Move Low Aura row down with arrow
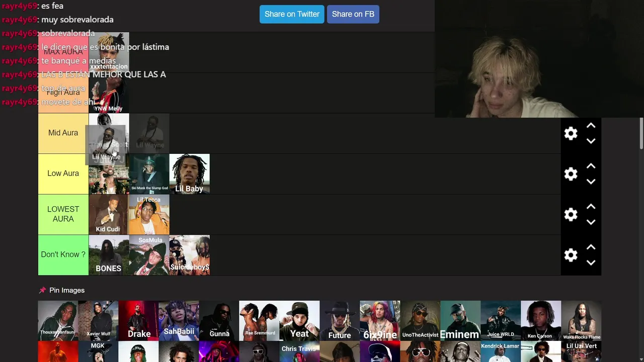The width and height of the screenshot is (644, 362). (591, 182)
